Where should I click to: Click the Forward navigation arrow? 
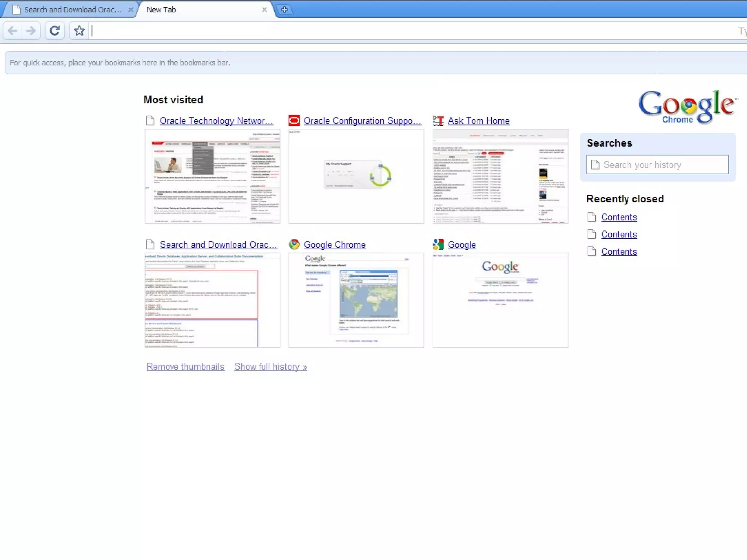[31, 31]
